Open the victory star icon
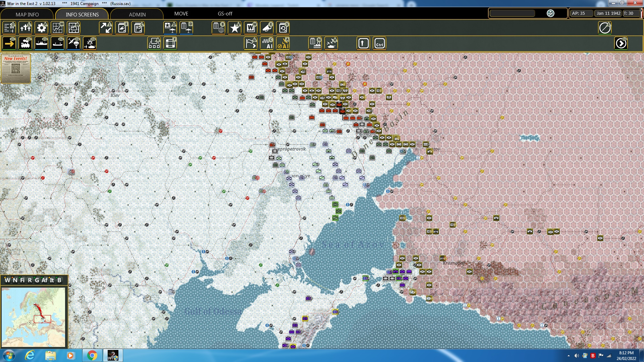The height and width of the screenshot is (362, 644). click(234, 28)
